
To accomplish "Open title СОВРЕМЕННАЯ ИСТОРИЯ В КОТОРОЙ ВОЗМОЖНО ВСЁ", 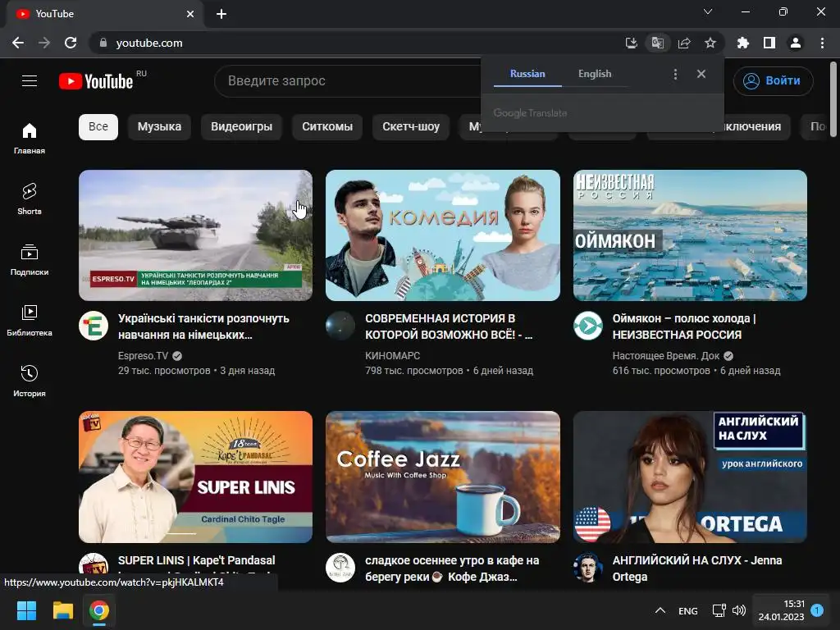I will 449,326.
